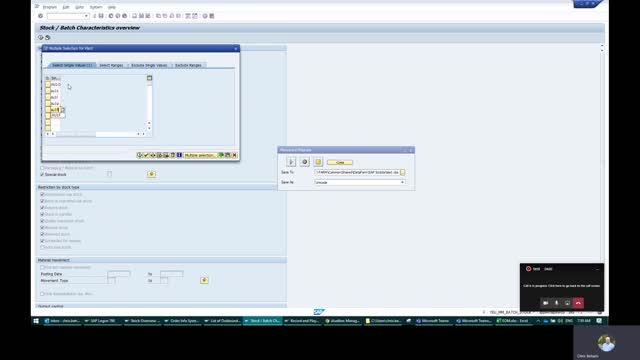
Task: Click the Play button in Record and Playback
Action: tap(291, 162)
